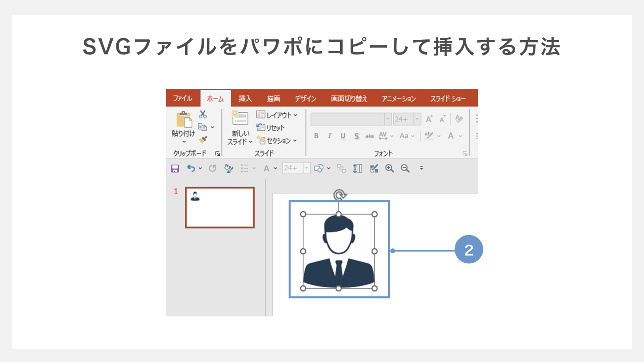Screen dimensions: 644x362
Task: Open font color dropdown arrow
Action: (x=460, y=136)
